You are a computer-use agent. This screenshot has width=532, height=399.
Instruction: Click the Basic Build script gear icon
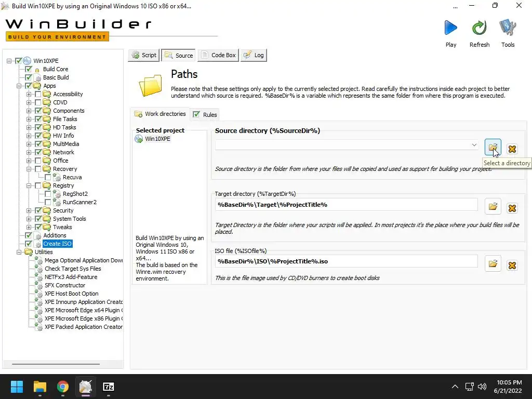point(38,78)
